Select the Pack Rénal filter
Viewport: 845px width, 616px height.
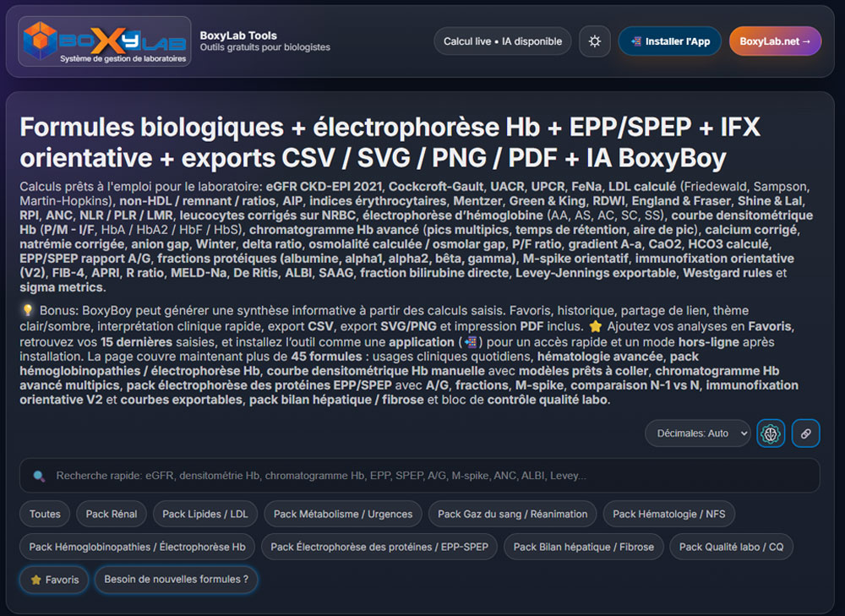(x=112, y=514)
